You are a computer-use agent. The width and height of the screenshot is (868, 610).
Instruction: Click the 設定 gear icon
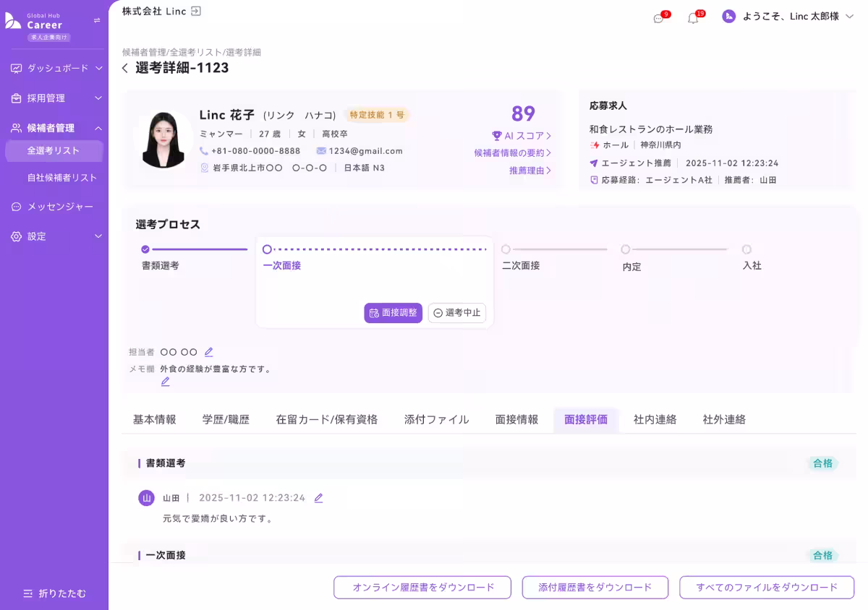pos(16,236)
